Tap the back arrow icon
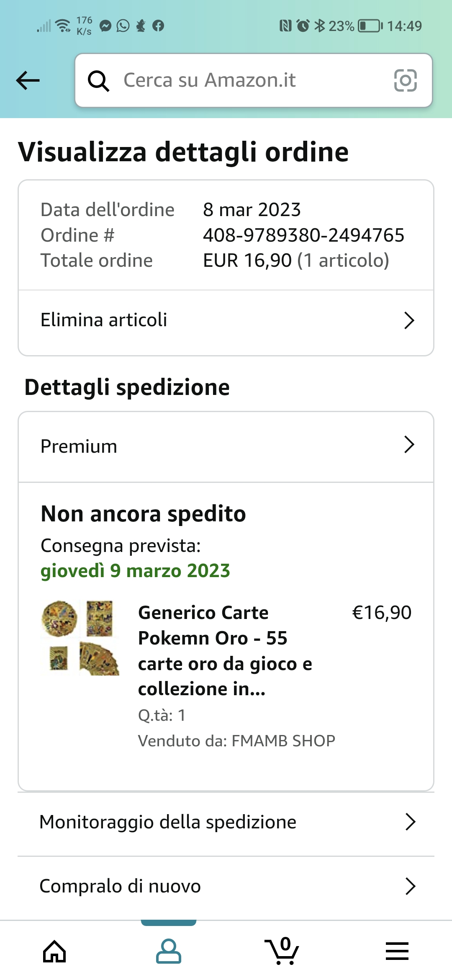Screen dimensions: 452x980 [28, 80]
